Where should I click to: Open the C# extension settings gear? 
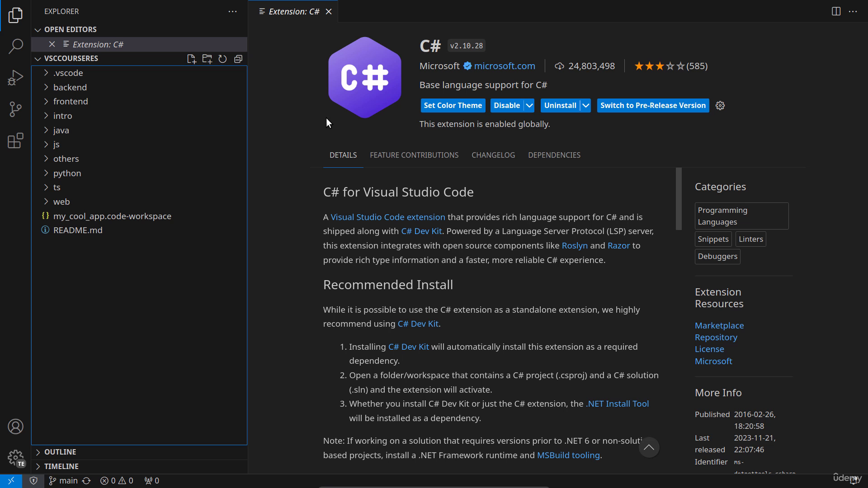click(720, 105)
